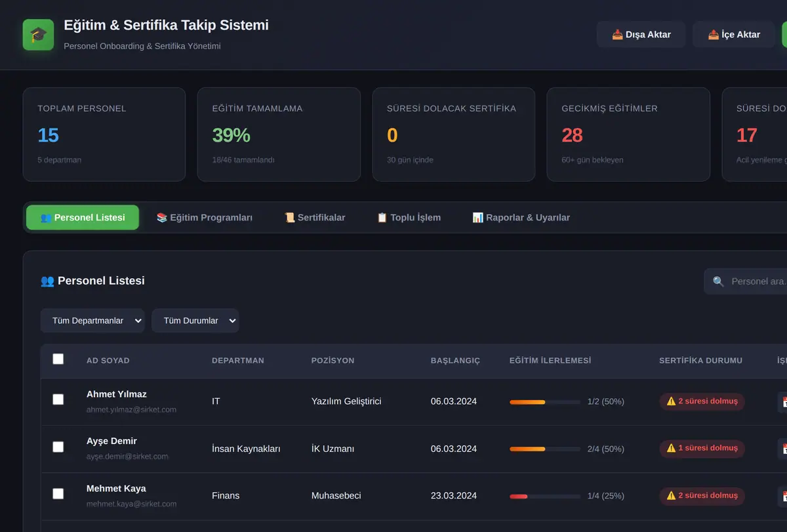Open the Eğitim Programları tab
This screenshot has width=787, height=532.
205,218
